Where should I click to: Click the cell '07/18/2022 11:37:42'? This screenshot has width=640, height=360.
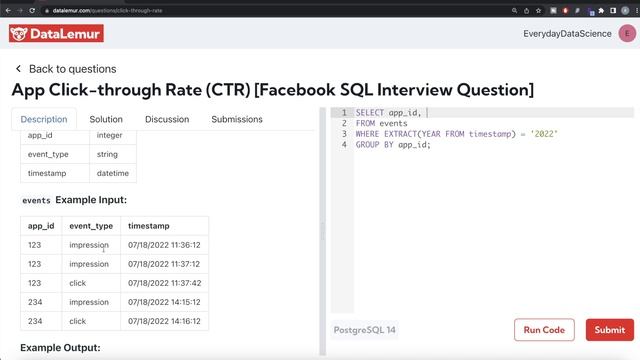(164, 283)
